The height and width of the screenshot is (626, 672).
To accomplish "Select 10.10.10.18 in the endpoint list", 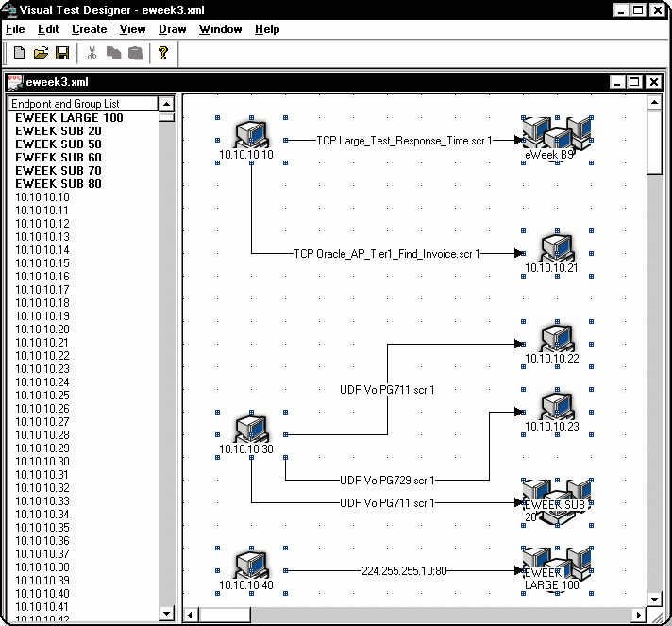I will (x=42, y=303).
